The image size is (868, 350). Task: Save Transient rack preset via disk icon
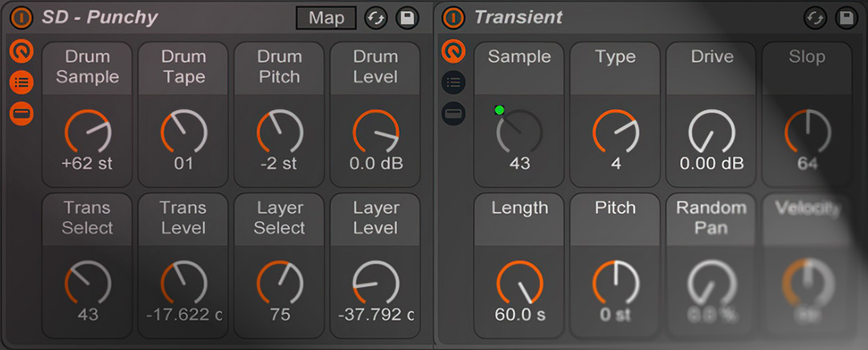(845, 18)
